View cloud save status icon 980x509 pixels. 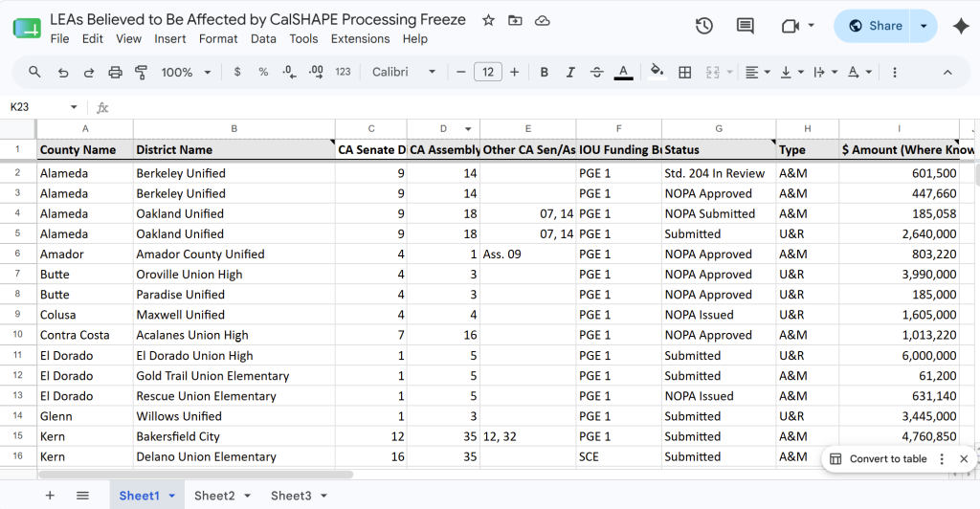click(x=542, y=21)
